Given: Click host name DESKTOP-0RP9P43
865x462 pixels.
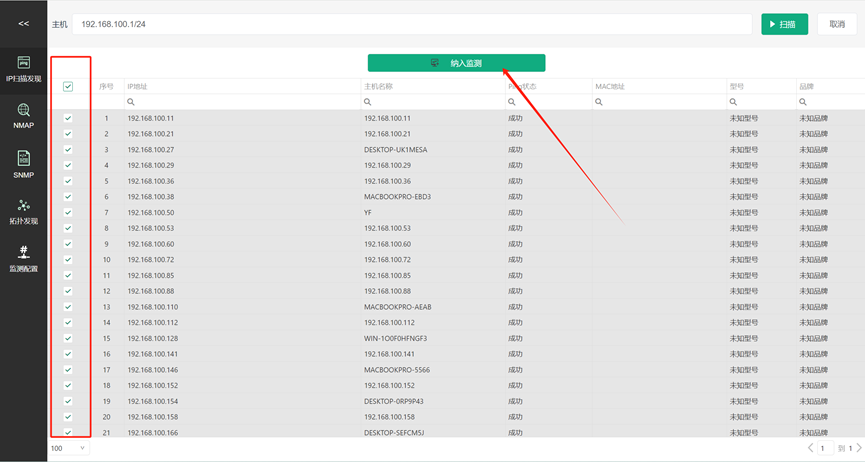Looking at the screenshot, I should pyautogui.click(x=393, y=401).
